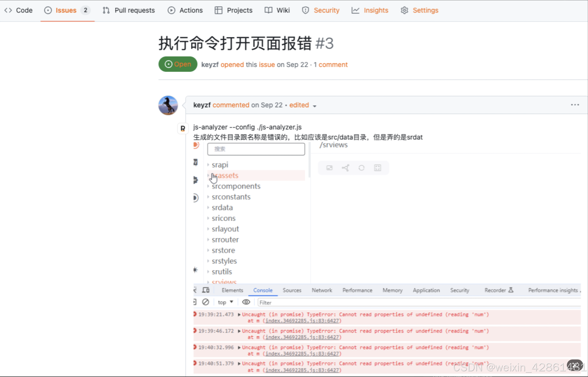Open the repository Settings tab

pyautogui.click(x=420, y=10)
